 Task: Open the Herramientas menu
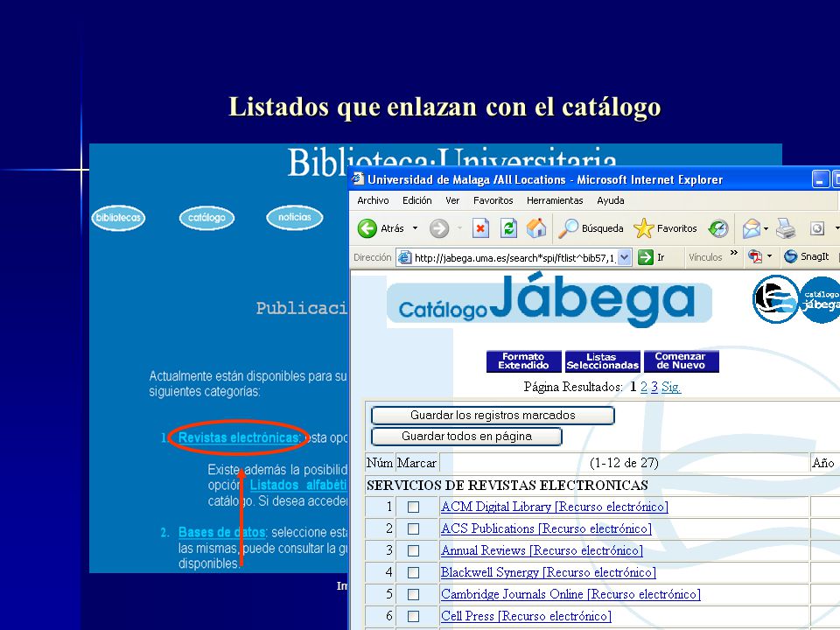click(x=555, y=200)
